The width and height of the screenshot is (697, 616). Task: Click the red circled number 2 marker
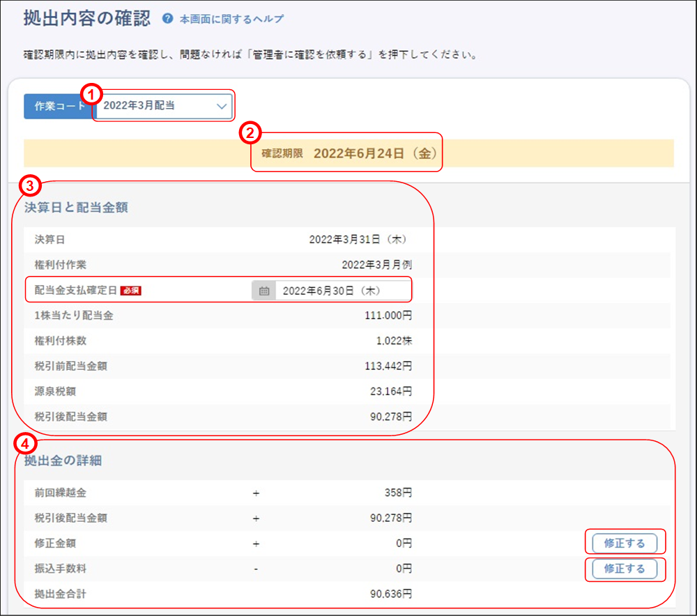250,132
